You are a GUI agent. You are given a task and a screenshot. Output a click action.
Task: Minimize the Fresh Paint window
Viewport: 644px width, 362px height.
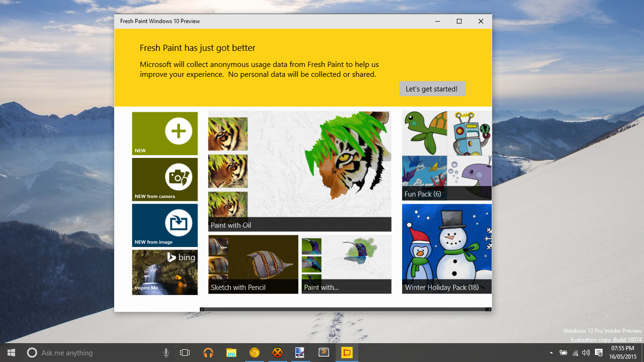click(x=438, y=21)
